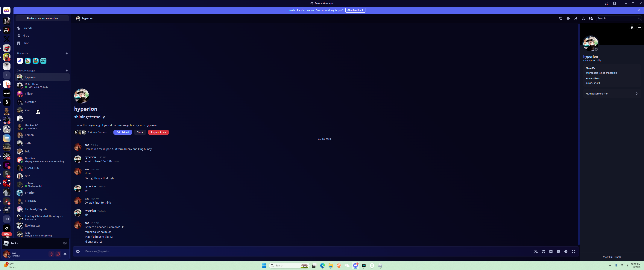Viewport: 644px width, 270px height.
Task: Start a voice call with hyperion
Action: pyautogui.click(x=561, y=18)
